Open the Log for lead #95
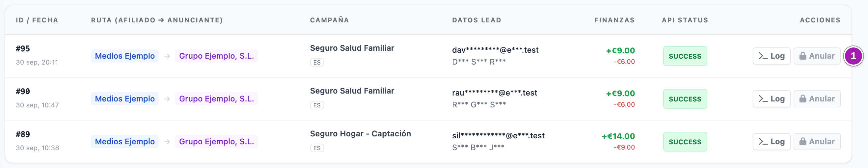This screenshot has width=868, height=168. 771,56
